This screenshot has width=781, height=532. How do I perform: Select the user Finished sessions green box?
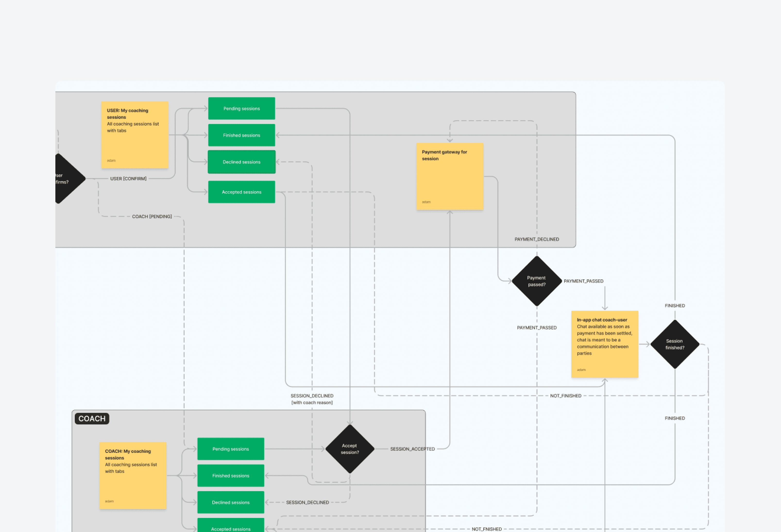coord(241,135)
